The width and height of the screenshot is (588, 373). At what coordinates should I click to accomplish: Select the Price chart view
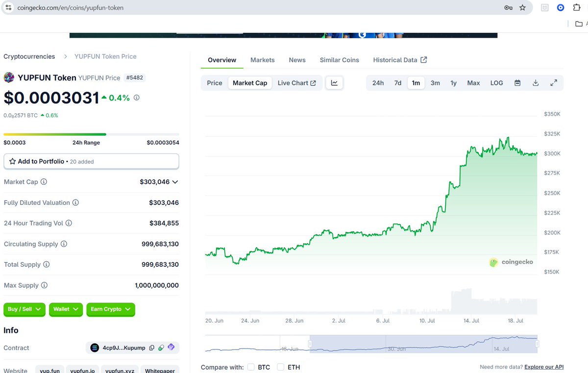[215, 83]
